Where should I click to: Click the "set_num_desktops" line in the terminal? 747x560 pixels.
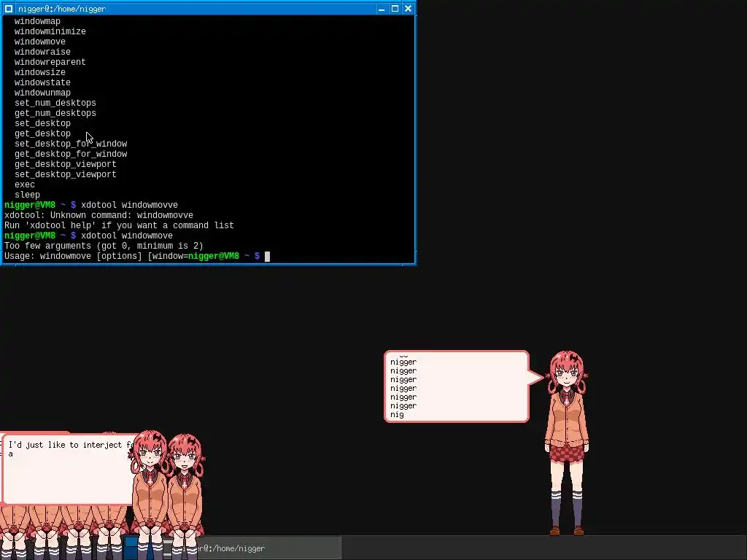pyautogui.click(x=55, y=104)
